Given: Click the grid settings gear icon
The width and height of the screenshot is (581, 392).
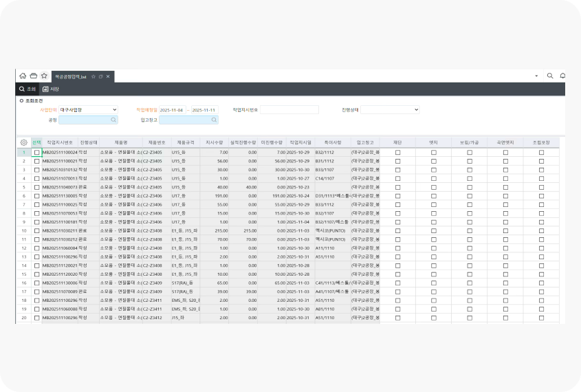Looking at the screenshot, I should (x=23, y=142).
